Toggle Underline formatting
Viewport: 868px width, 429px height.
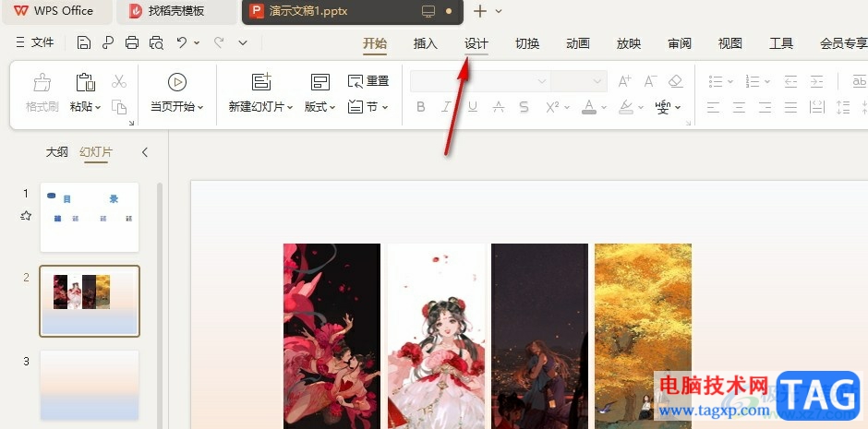(x=472, y=107)
